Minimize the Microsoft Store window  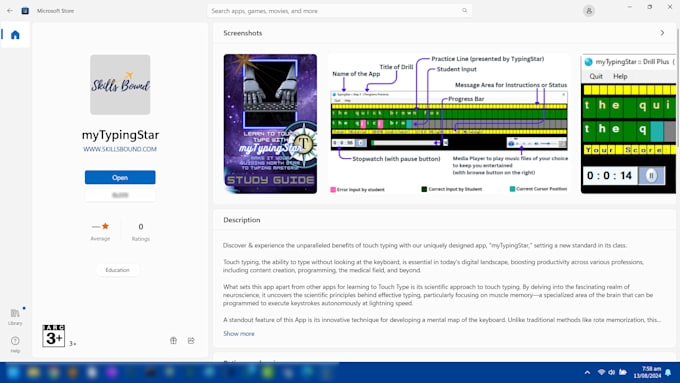pyautogui.click(x=630, y=7)
